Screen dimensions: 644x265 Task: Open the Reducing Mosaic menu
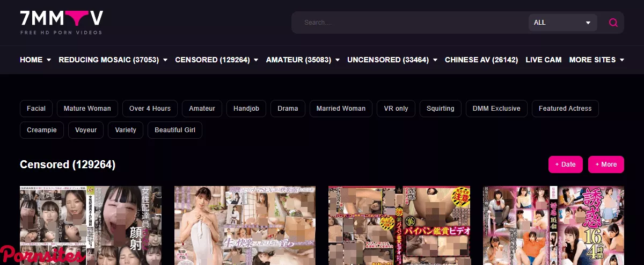(x=113, y=60)
